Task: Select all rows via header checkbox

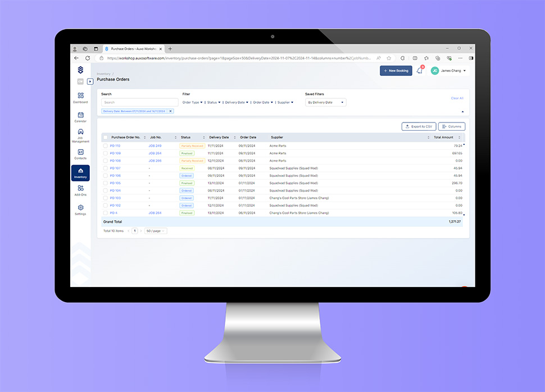Action: pos(105,137)
